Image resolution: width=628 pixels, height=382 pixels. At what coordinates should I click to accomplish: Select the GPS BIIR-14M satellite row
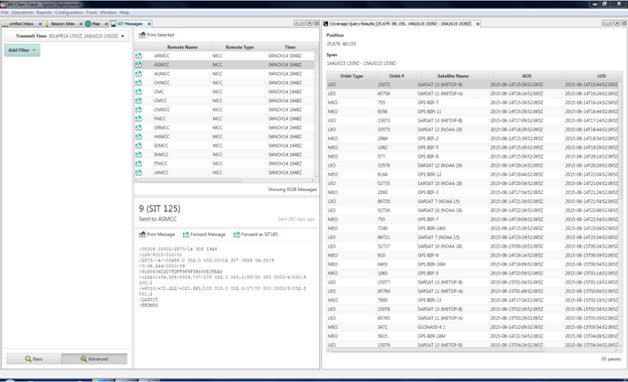click(x=473, y=228)
